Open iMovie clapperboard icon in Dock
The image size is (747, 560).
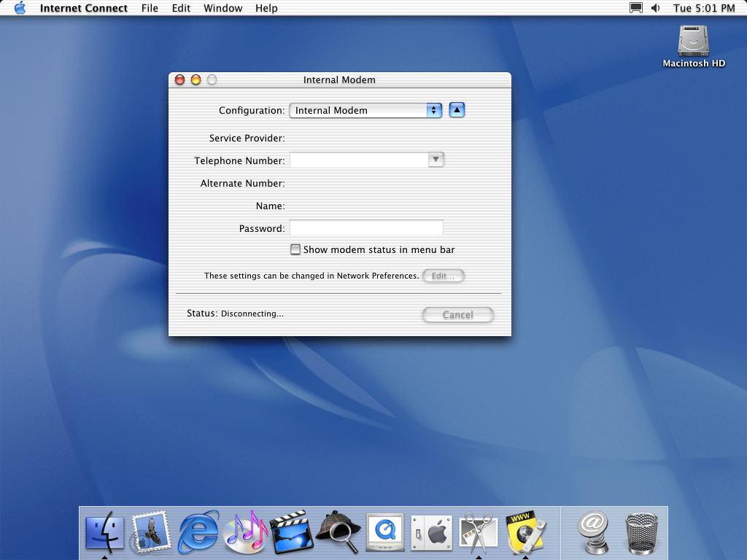pos(292,532)
